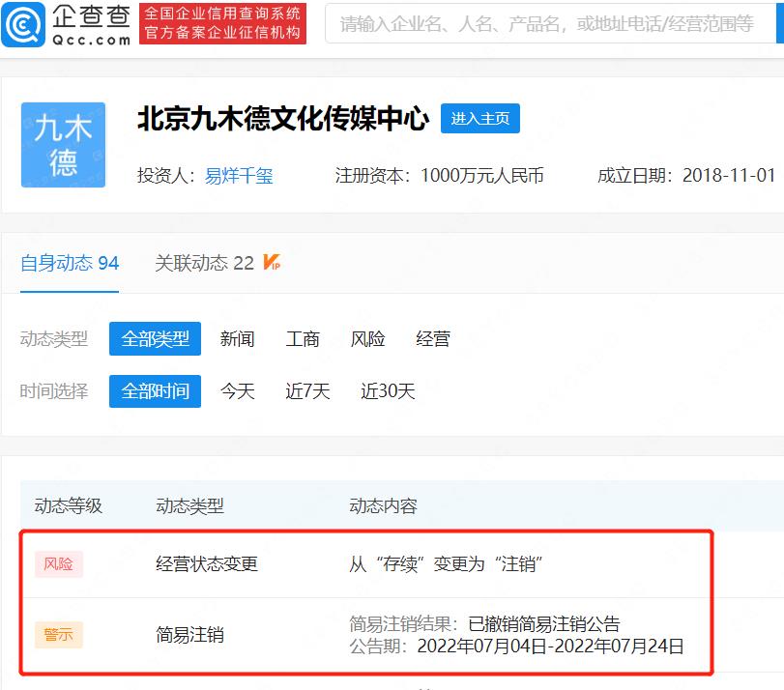Click 动态等级 column header
784x690 pixels.
[x=68, y=506]
